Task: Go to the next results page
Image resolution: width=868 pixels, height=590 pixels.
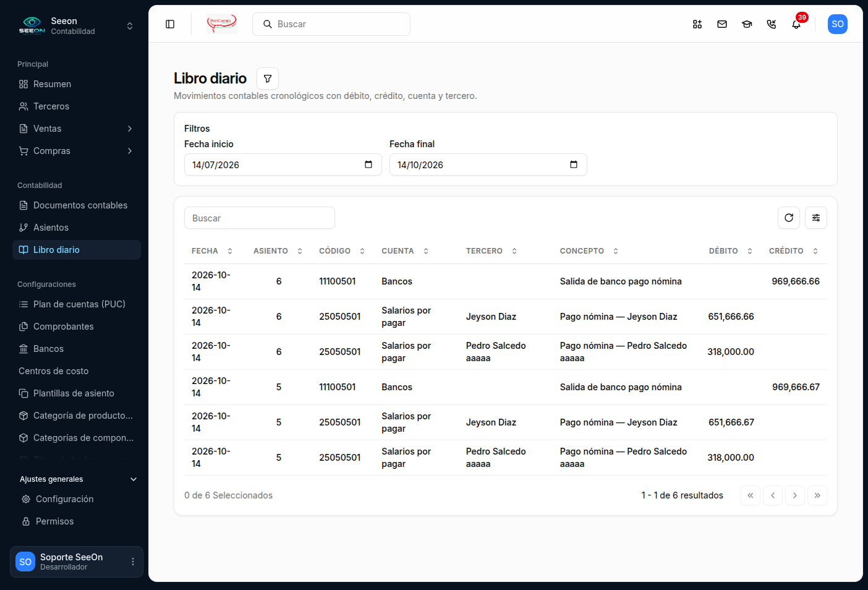Action: coord(795,495)
